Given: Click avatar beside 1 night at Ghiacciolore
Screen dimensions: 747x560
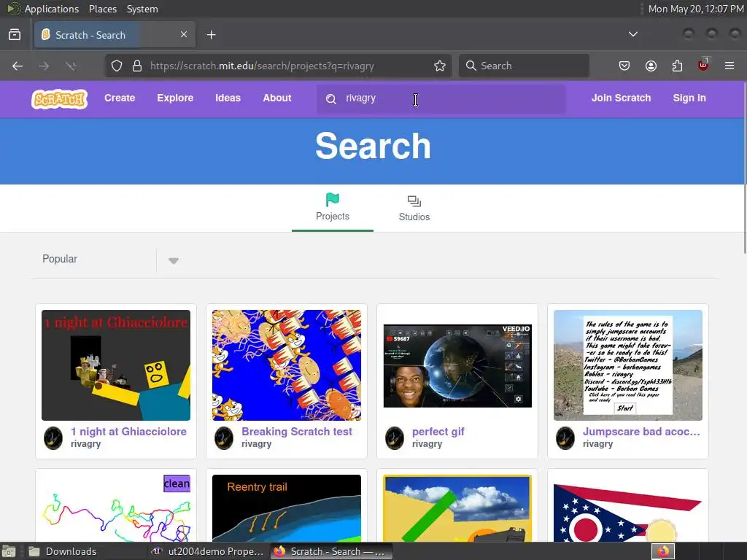Looking at the screenshot, I should [53, 438].
